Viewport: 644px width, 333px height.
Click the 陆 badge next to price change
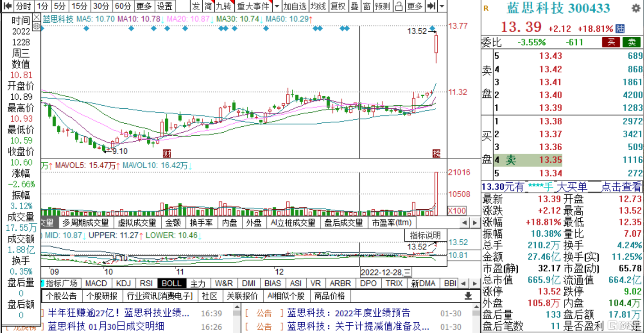(620, 29)
